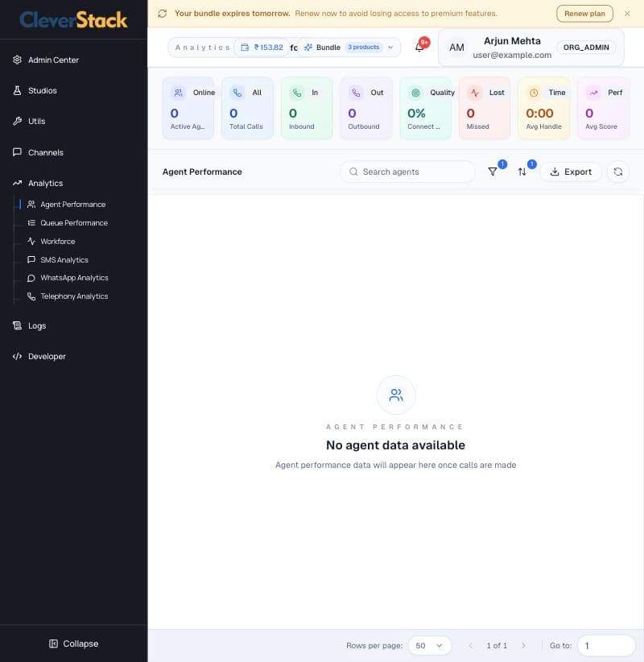Open the rows per page dropdown

[x=430, y=646]
